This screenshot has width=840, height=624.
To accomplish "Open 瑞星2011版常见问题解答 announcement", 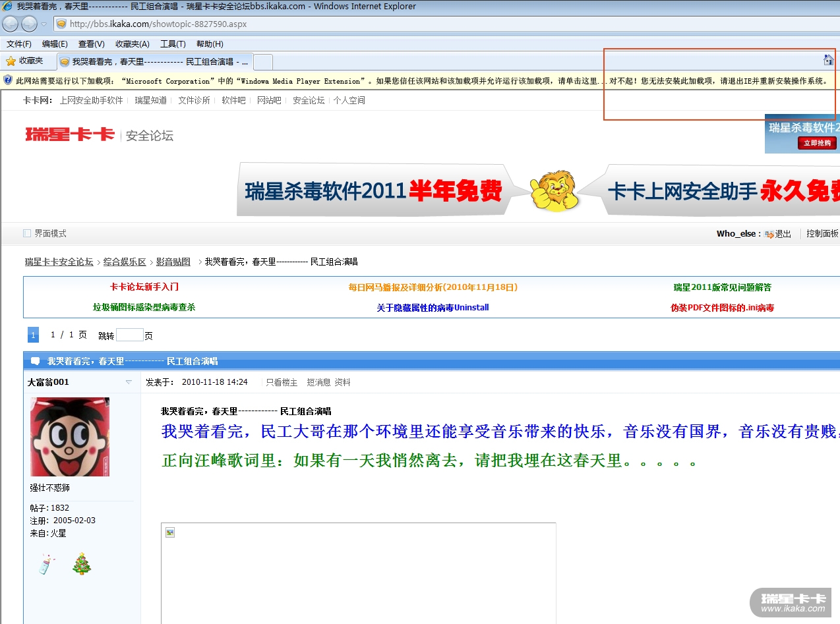I will click(723, 287).
